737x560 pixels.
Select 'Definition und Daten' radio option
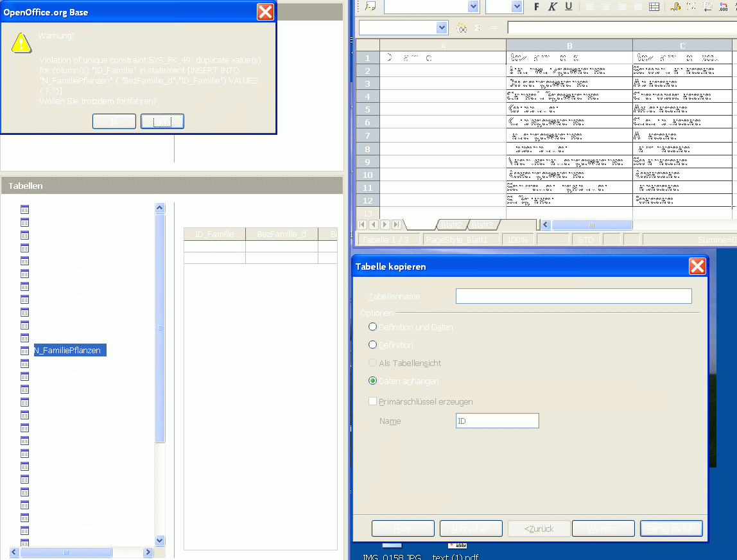372,327
